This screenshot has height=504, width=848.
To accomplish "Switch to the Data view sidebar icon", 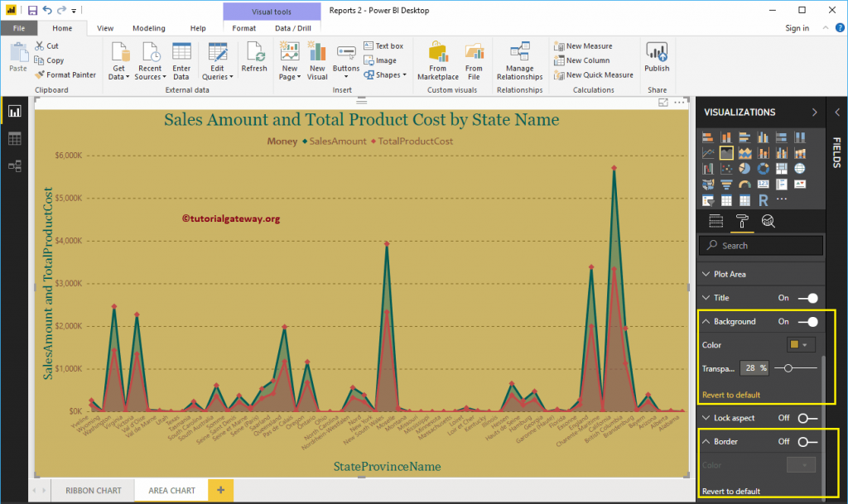I will coord(14,137).
